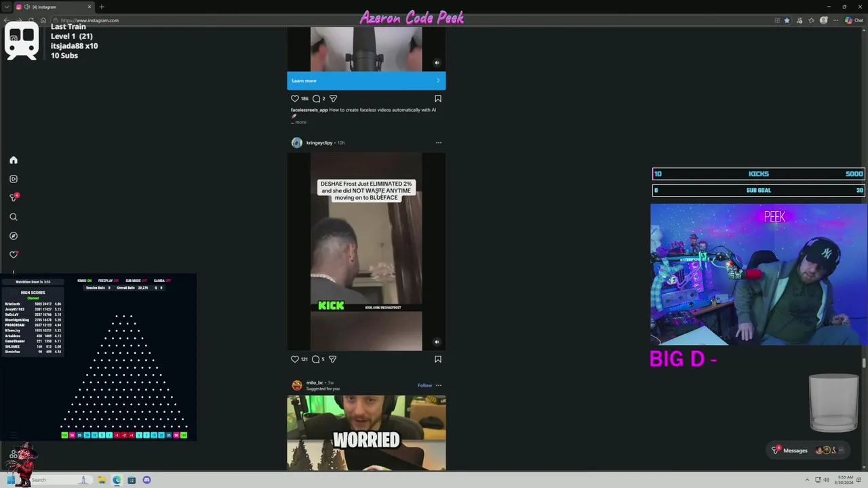Follow the milo_bc account
Viewport: 868px width, 488px height.
click(x=425, y=386)
